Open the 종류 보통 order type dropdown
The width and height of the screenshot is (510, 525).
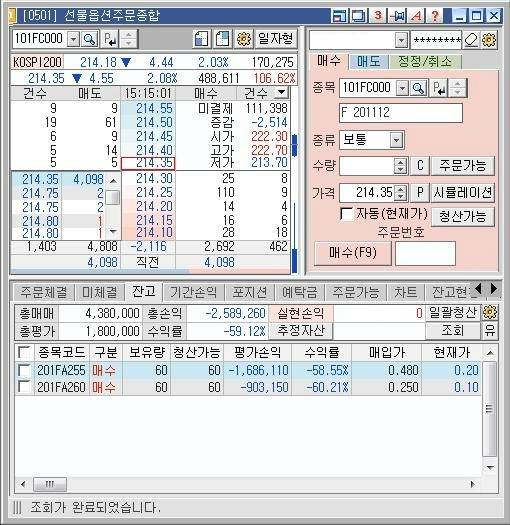(x=396, y=140)
